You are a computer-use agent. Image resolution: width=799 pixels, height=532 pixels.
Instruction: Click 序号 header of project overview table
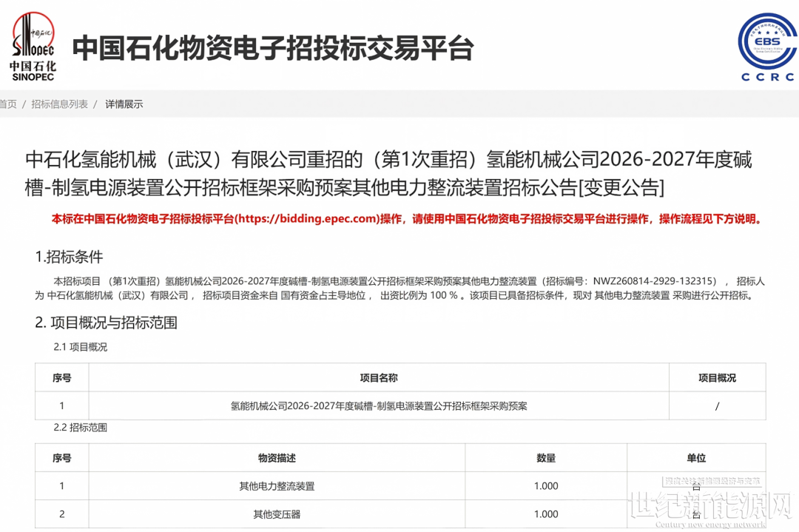click(x=61, y=377)
